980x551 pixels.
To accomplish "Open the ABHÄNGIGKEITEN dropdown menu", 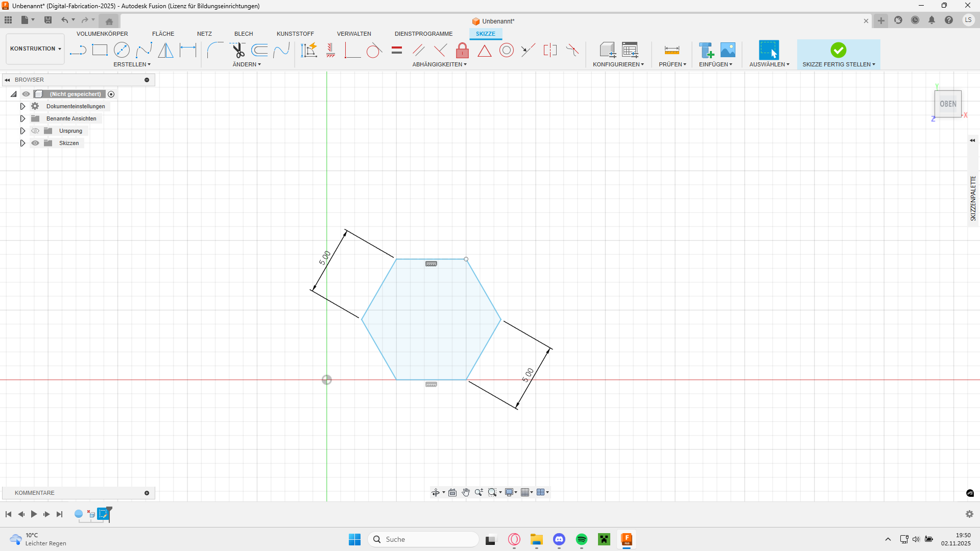I will [x=439, y=64].
